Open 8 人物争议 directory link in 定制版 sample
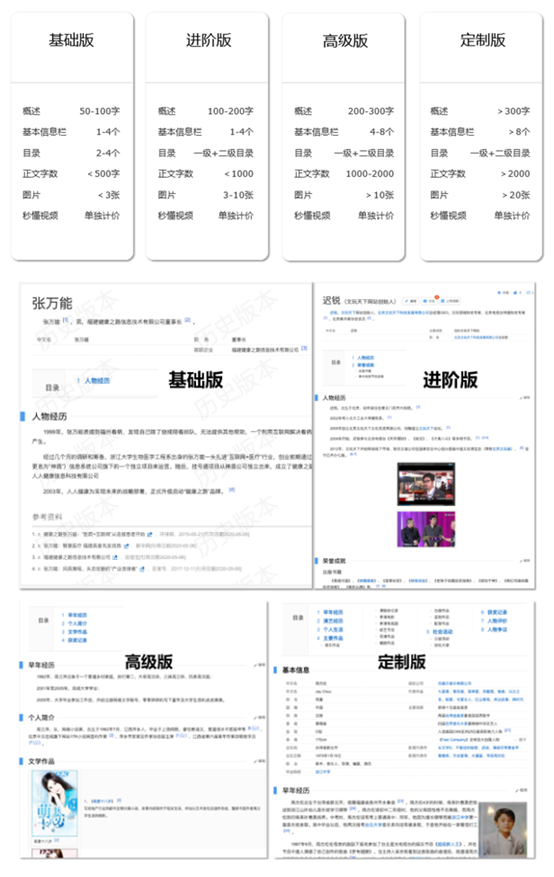Image resolution: width=554 pixels, height=877 pixels. click(x=494, y=629)
